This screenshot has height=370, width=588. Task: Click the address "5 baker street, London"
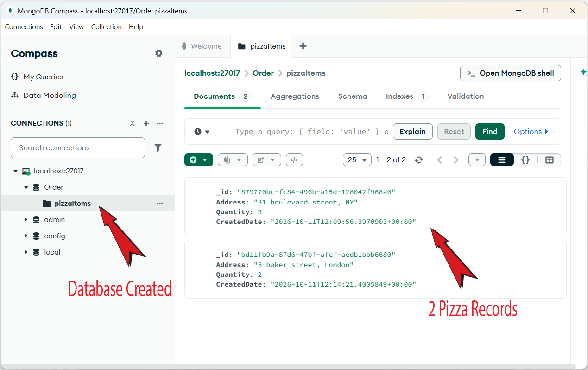(303, 265)
